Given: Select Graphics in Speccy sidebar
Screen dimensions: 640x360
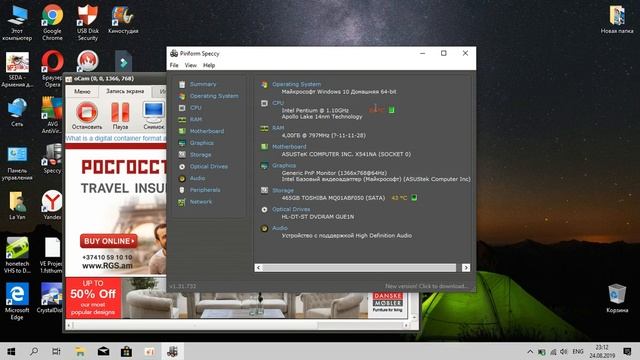Looking at the screenshot, I should 201,143.
